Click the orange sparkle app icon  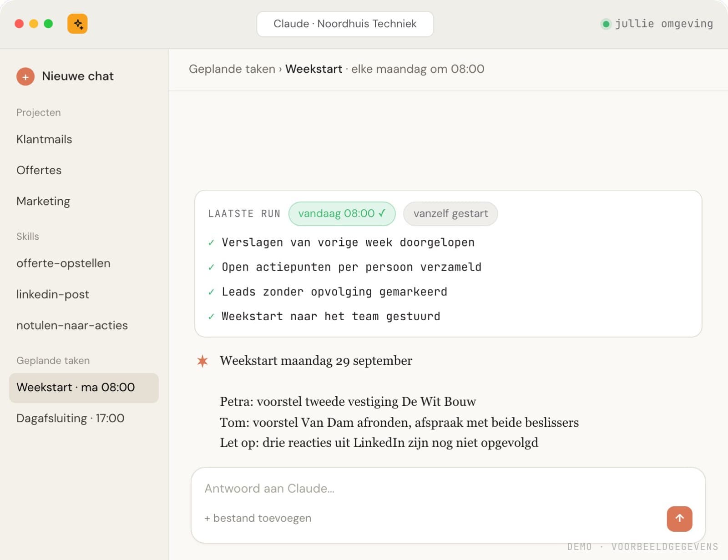pyautogui.click(x=77, y=24)
